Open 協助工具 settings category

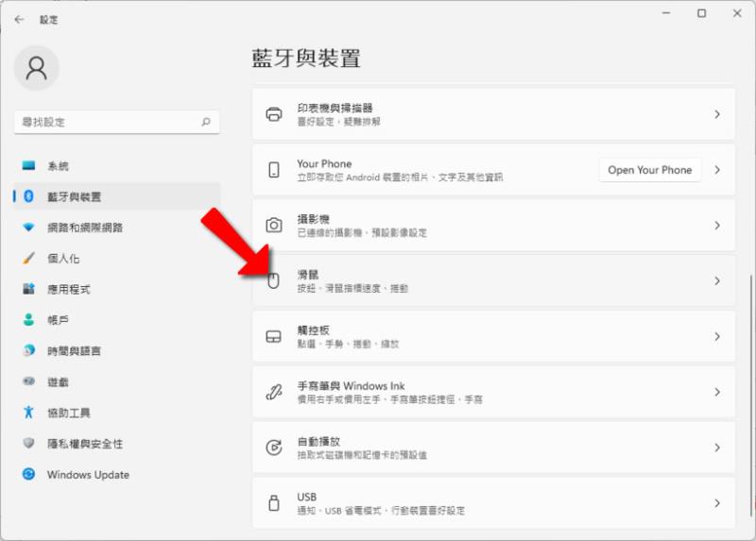coord(116,412)
